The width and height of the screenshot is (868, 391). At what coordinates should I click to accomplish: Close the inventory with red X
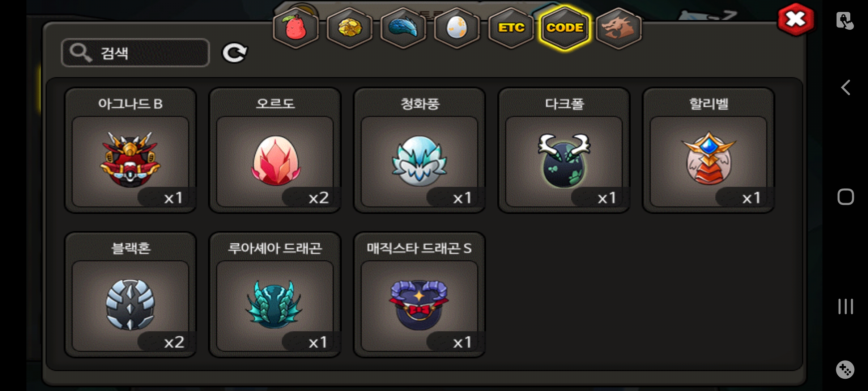(796, 20)
